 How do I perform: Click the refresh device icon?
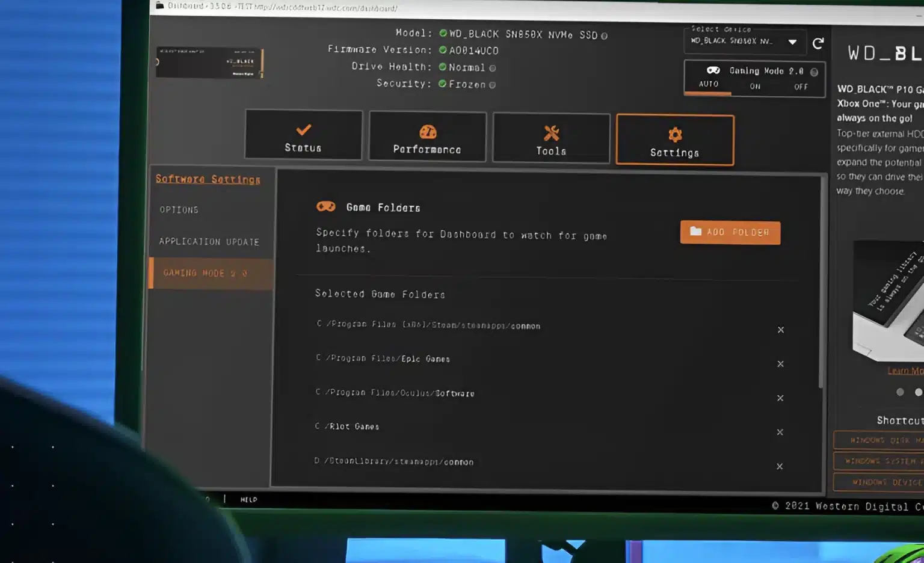[x=818, y=43]
